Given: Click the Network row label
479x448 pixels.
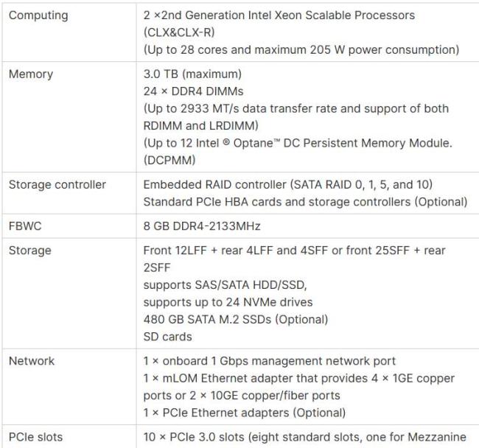Looking at the screenshot, I should pos(32,361).
